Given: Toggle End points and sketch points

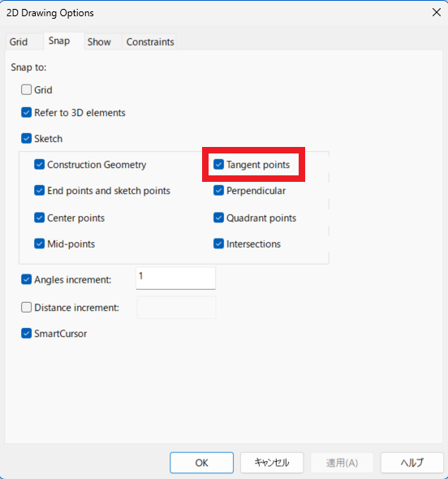Looking at the screenshot, I should (x=39, y=191).
